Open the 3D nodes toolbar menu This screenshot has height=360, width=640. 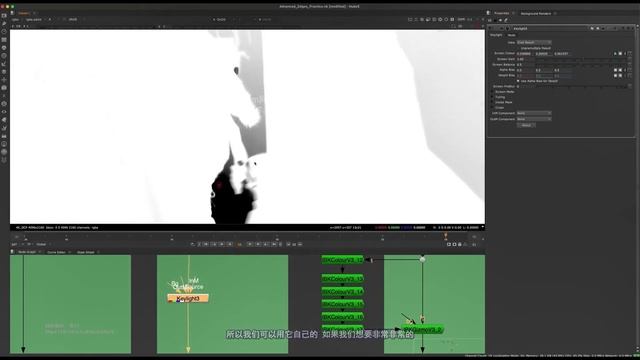point(4,87)
